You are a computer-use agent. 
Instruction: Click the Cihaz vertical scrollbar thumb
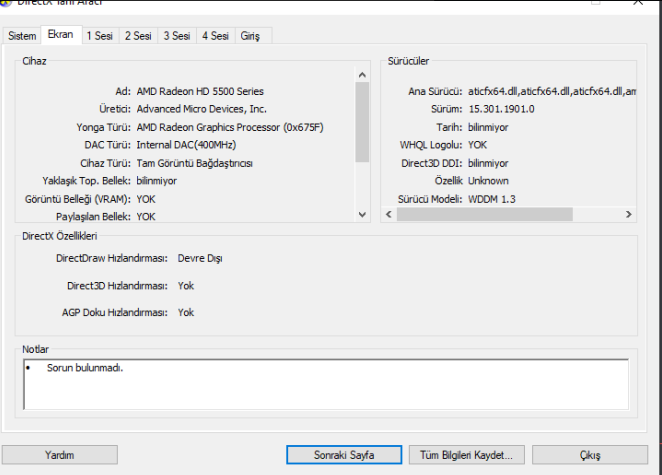[362, 122]
